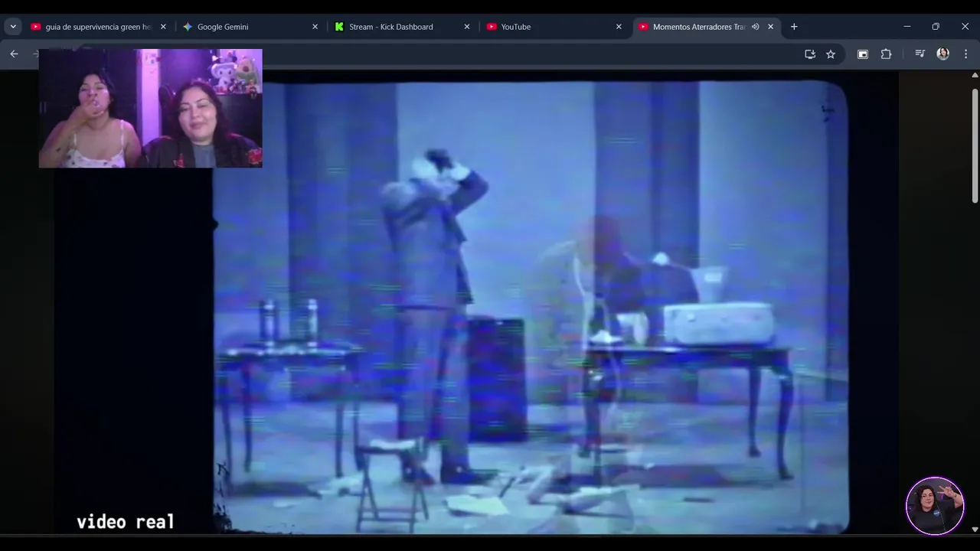Image resolution: width=980 pixels, height=551 pixels.
Task: Mute the Momentos Aterradores tab audio
Action: pyautogui.click(x=755, y=27)
